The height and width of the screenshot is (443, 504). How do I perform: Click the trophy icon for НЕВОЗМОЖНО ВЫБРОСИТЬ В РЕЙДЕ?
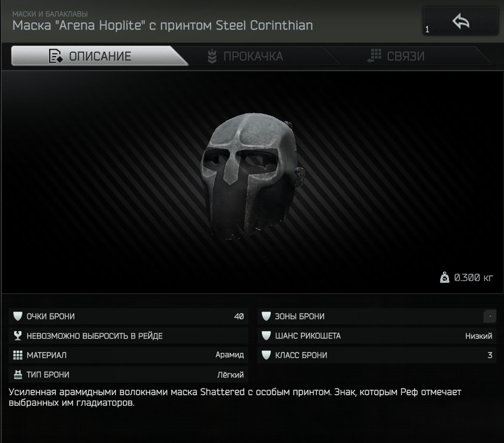(18, 336)
